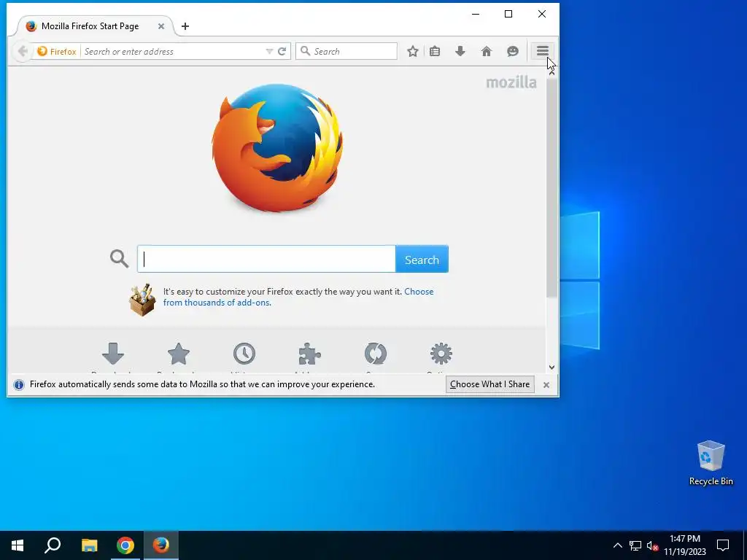Image resolution: width=747 pixels, height=560 pixels.
Task: Show bookmarks list icon in toolbar
Action: [435, 52]
